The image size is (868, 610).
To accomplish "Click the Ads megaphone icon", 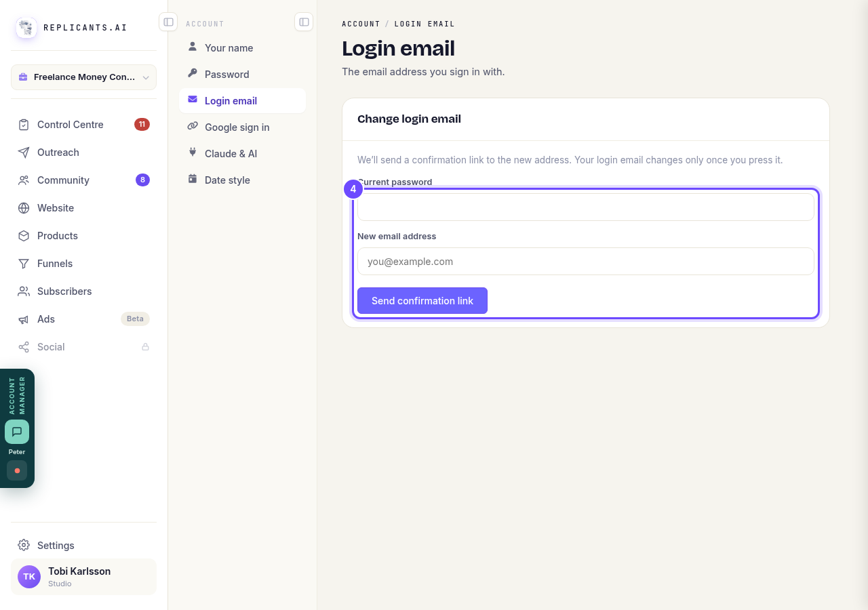I will [24, 319].
